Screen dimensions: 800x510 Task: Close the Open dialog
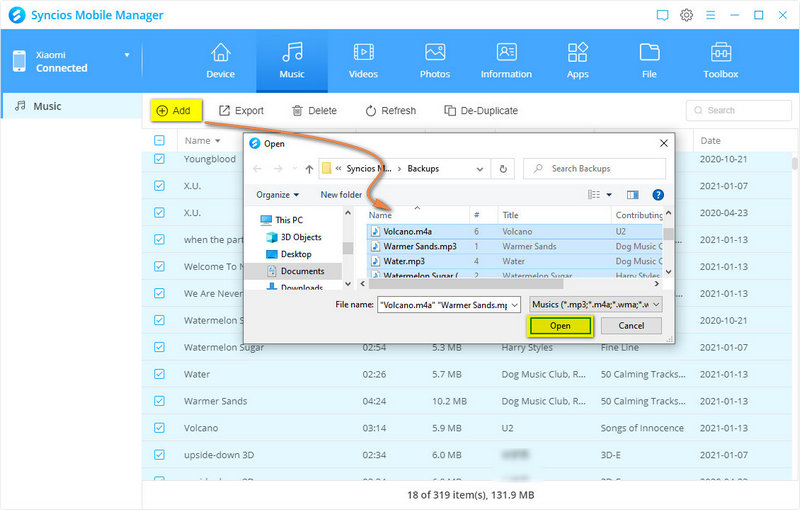[x=663, y=143]
